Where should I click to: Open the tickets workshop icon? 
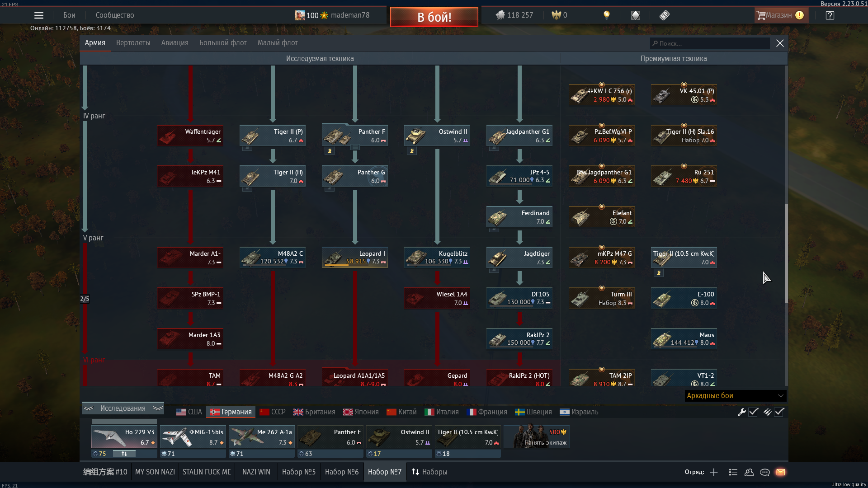point(664,15)
